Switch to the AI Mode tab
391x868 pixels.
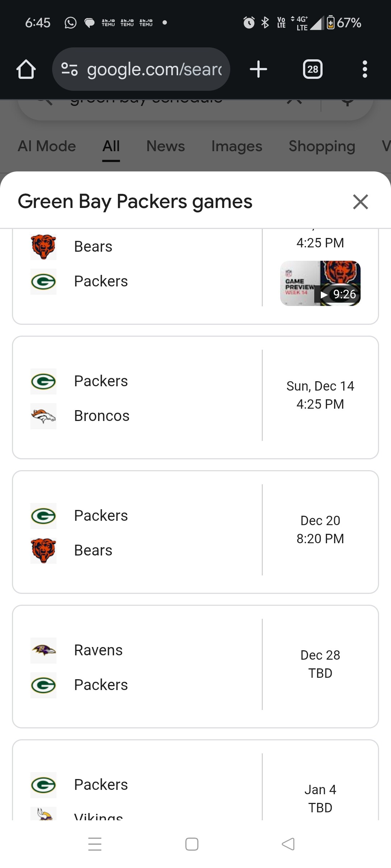point(47,146)
